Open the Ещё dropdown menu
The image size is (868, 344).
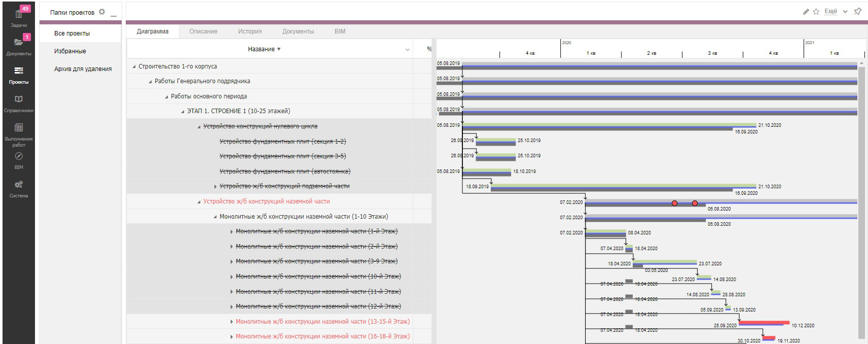click(836, 12)
